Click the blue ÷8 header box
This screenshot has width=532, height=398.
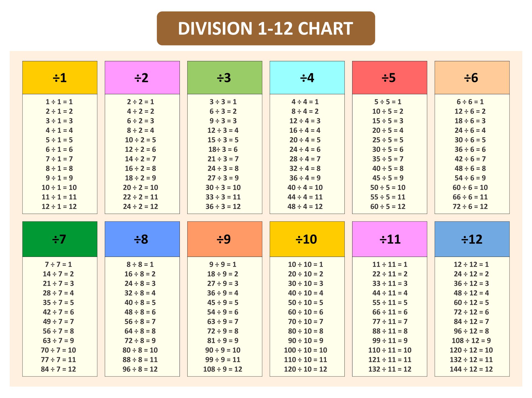(x=142, y=239)
